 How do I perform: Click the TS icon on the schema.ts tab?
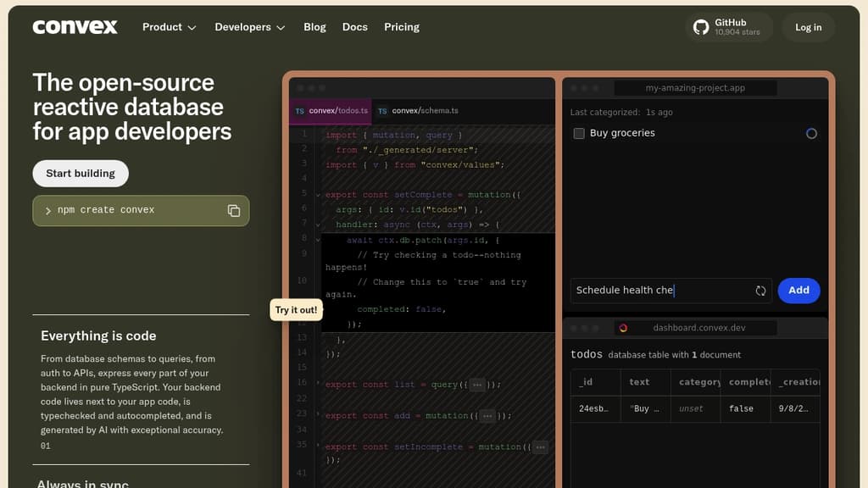coord(383,111)
